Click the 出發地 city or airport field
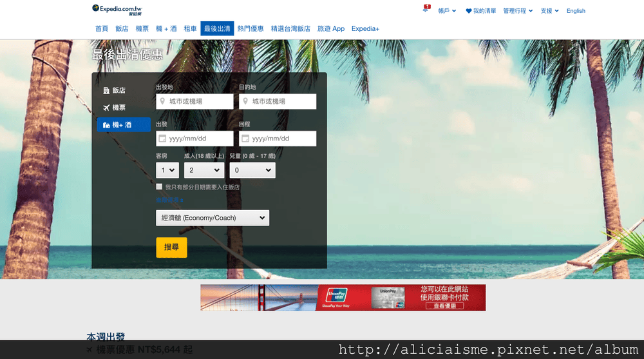 pos(194,102)
